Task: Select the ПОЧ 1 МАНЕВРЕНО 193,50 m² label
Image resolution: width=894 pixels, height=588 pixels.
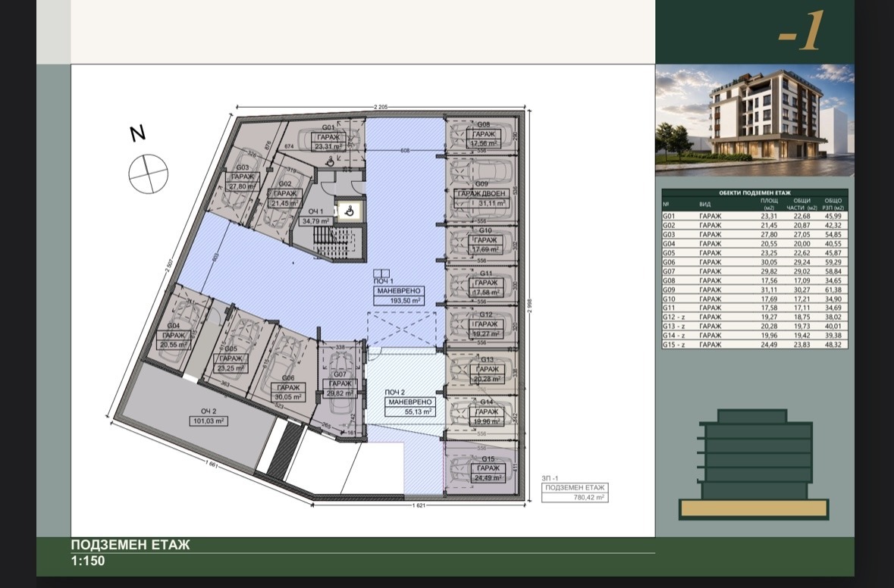Action: (x=398, y=291)
